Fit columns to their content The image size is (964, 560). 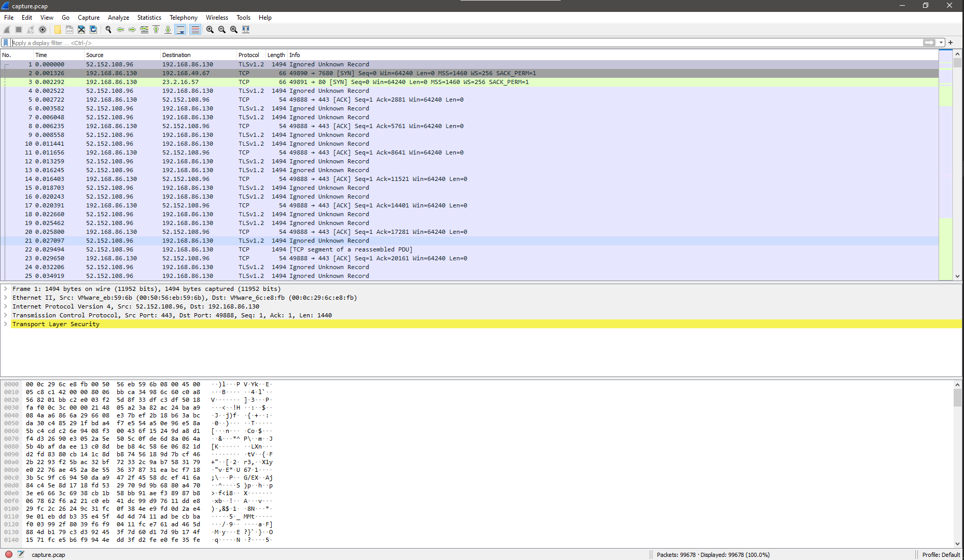pos(246,30)
